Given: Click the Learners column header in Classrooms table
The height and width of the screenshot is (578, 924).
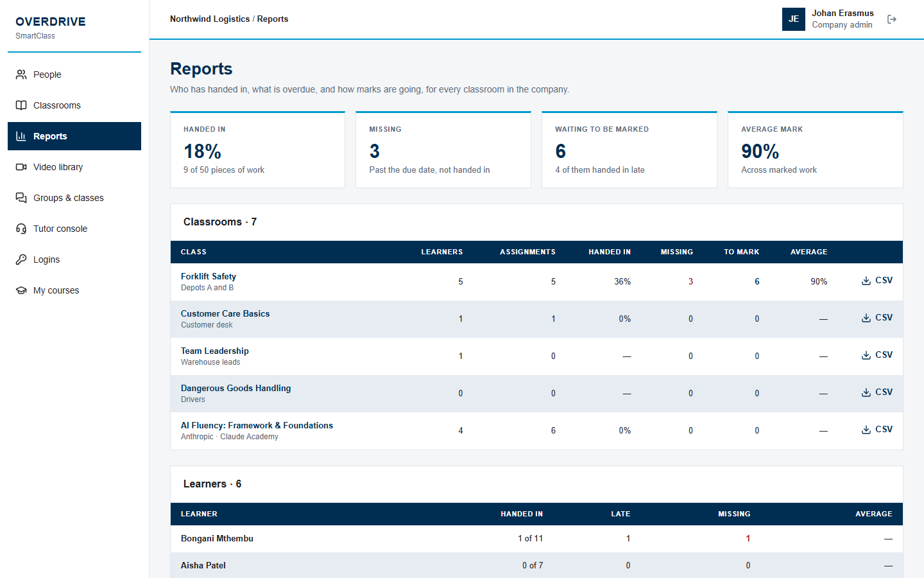Looking at the screenshot, I should pos(442,252).
